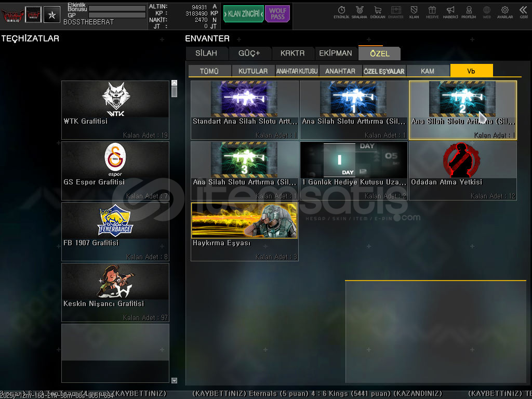Open the Wolf Pass button

[x=277, y=14]
